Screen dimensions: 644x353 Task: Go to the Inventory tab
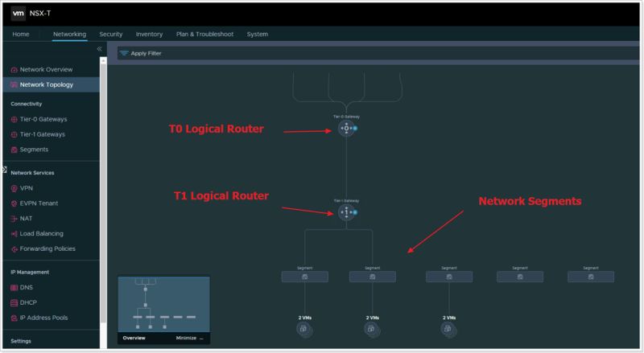pos(149,34)
